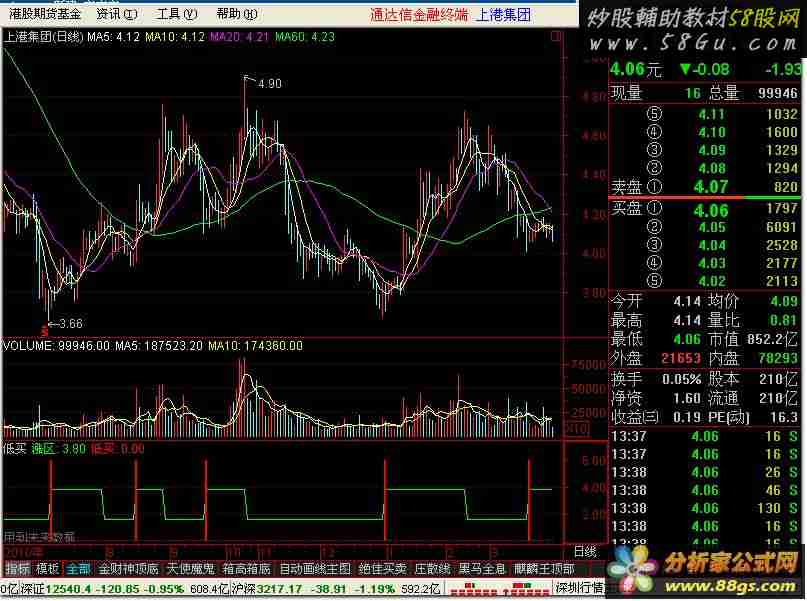Click the small square icon at chart top-right

coord(556,36)
